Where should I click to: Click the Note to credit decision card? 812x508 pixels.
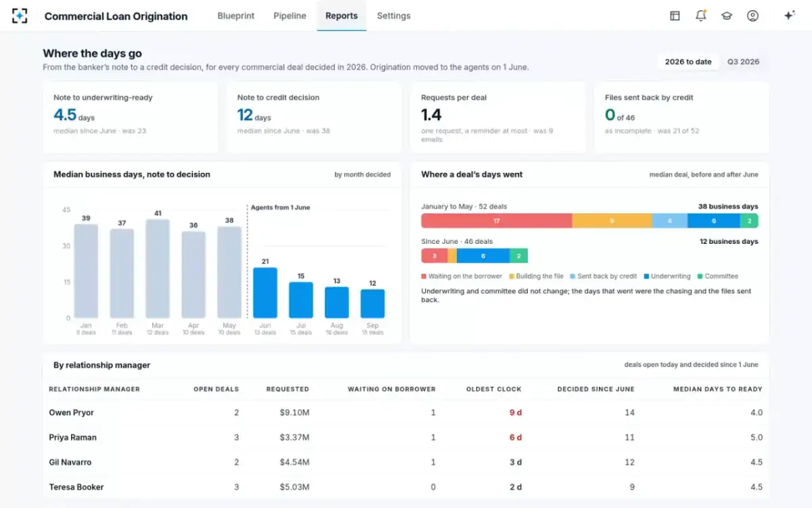pos(315,118)
